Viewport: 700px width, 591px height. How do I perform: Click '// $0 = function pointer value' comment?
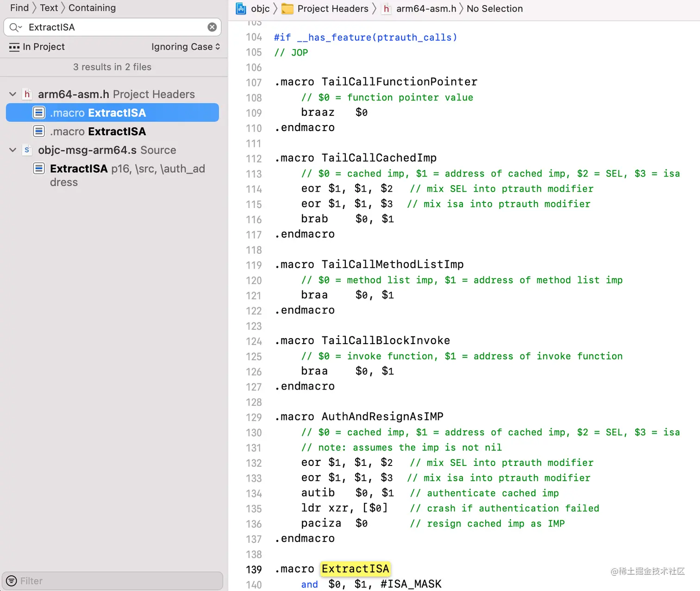tap(387, 98)
